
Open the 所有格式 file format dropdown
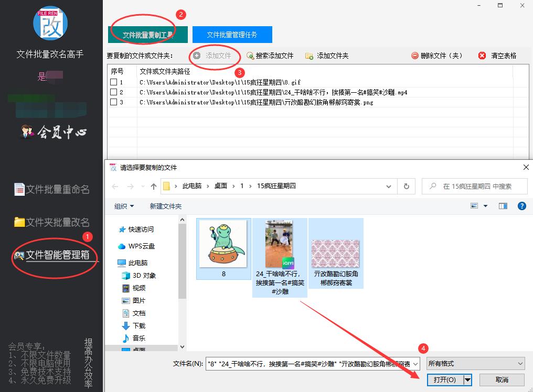475,363
